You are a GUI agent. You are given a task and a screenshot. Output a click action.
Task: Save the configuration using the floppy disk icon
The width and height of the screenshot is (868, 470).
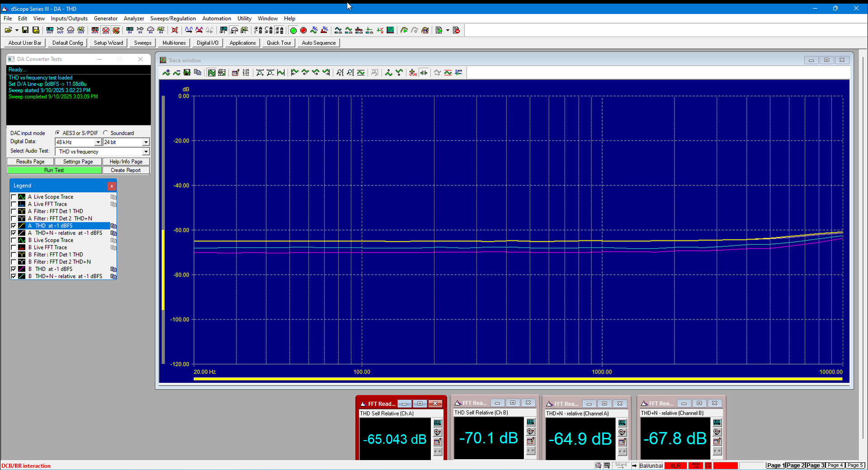(25, 30)
